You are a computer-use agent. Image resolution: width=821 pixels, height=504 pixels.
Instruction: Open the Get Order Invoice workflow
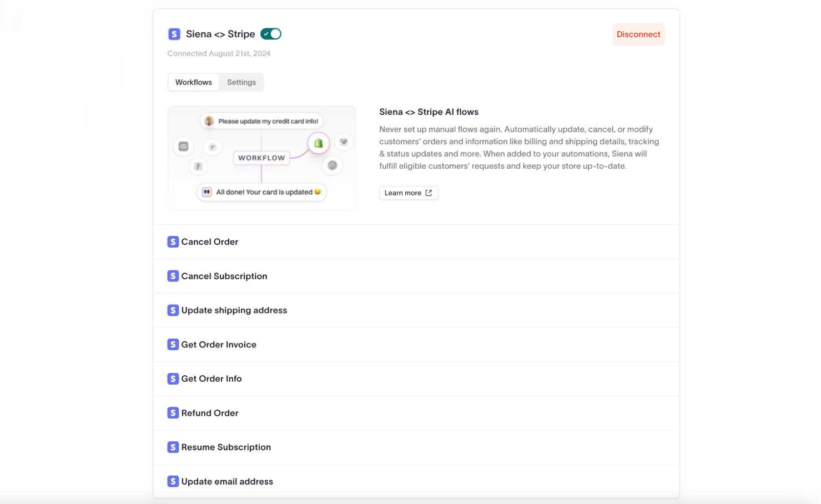coord(416,345)
